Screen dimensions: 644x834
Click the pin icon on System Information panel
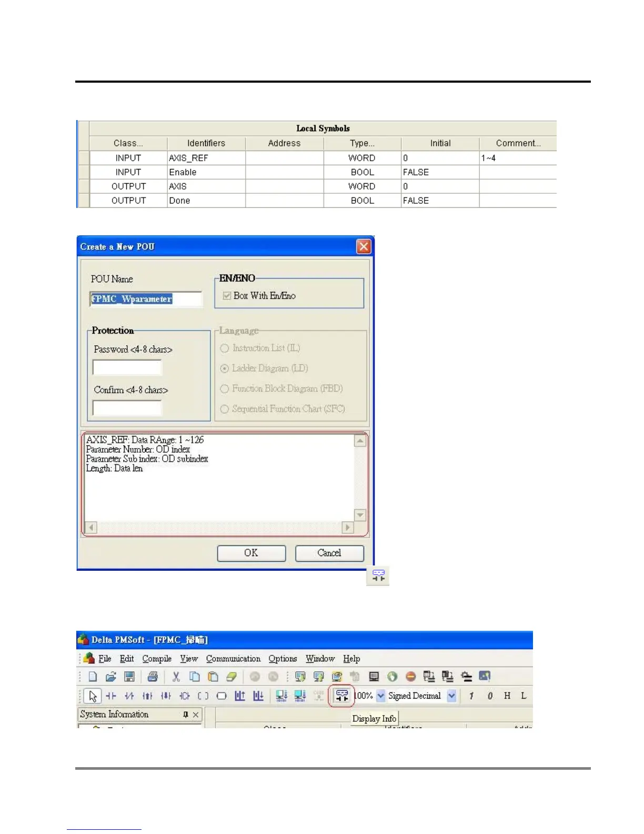coord(186,714)
